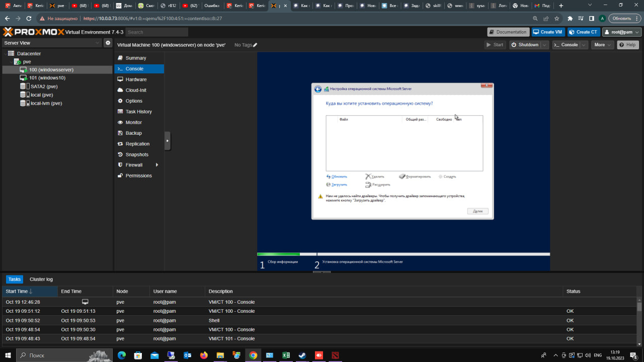Click the Shutdown button
Screen dimensions: 644x362
coord(525,45)
